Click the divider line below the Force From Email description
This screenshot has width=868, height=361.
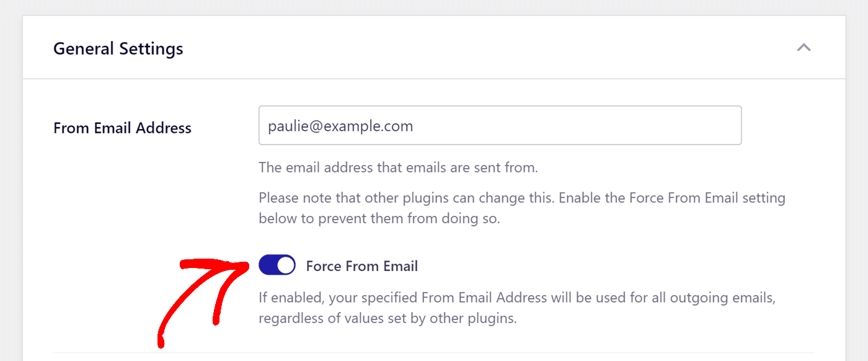pos(434,353)
